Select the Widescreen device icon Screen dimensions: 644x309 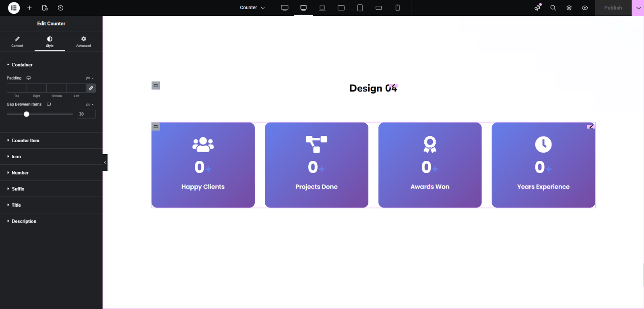[x=285, y=8]
